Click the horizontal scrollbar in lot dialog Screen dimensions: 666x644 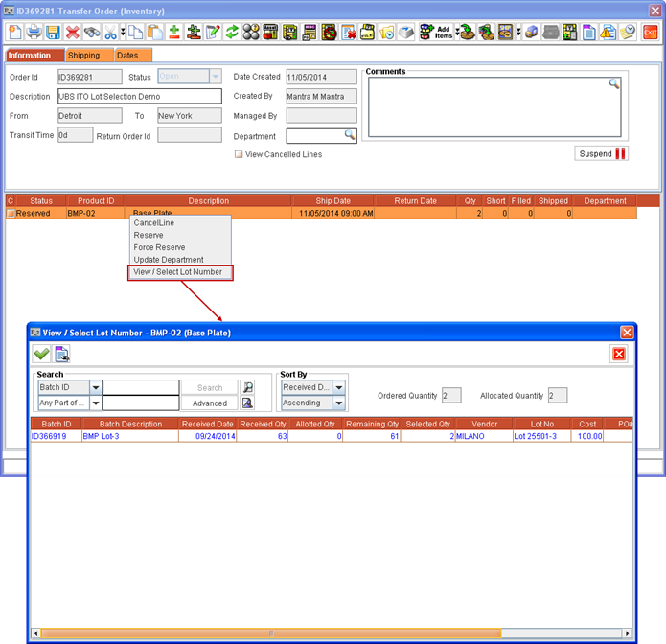[x=270, y=633]
